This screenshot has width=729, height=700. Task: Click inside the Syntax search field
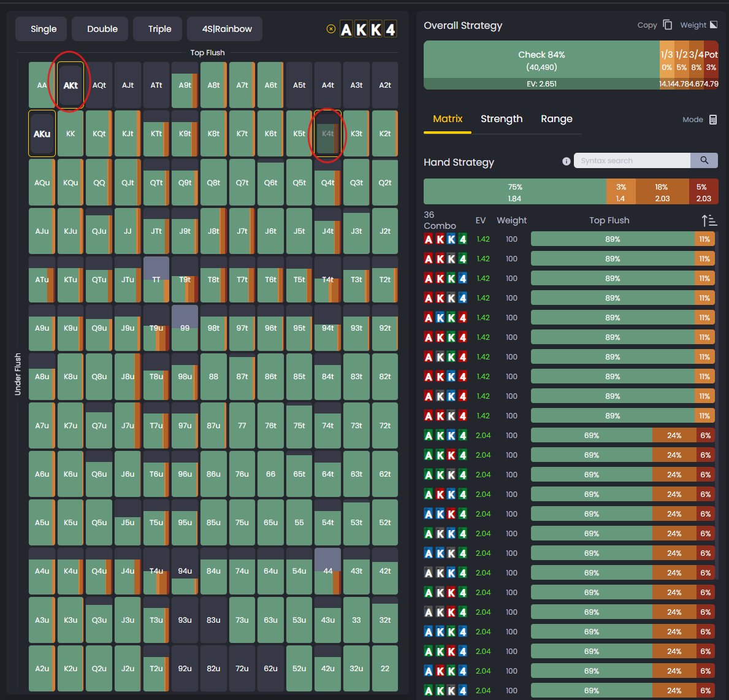(632, 160)
